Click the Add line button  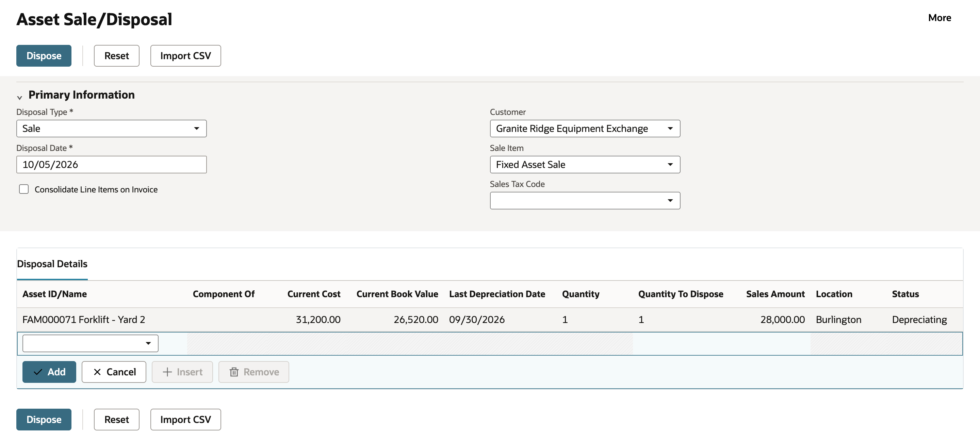[x=49, y=372]
